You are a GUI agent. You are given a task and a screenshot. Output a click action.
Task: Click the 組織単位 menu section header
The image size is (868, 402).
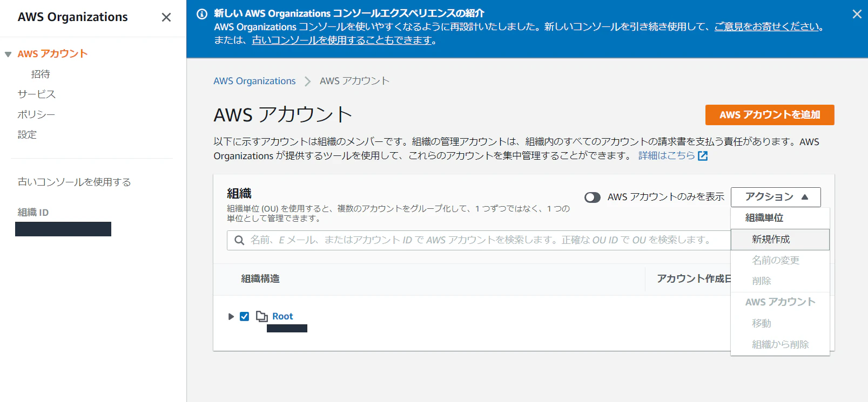764,218
